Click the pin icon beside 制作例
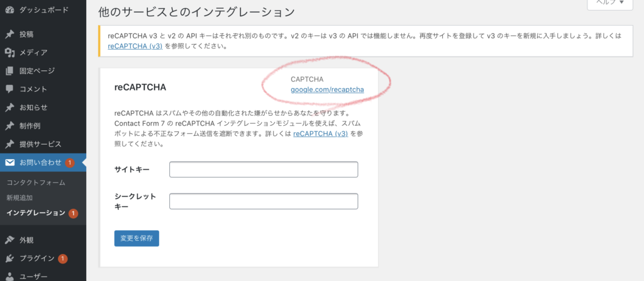644x281 pixels. pyautogui.click(x=10, y=126)
